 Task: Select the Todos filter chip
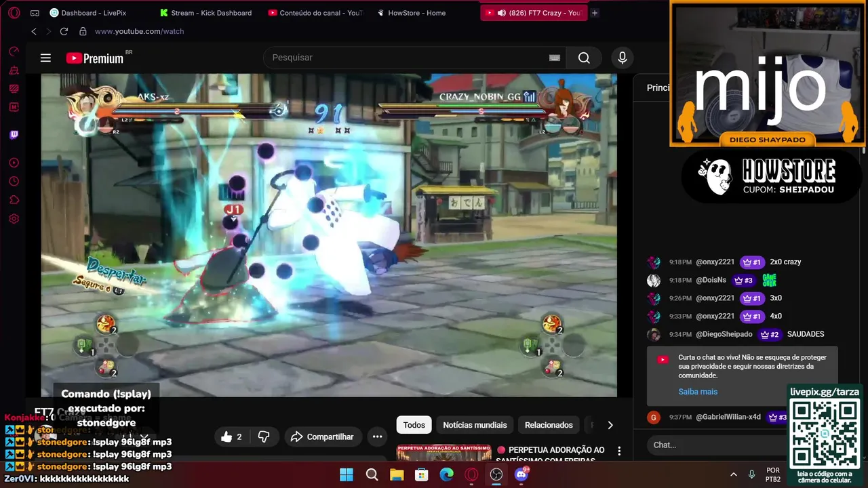coord(414,425)
